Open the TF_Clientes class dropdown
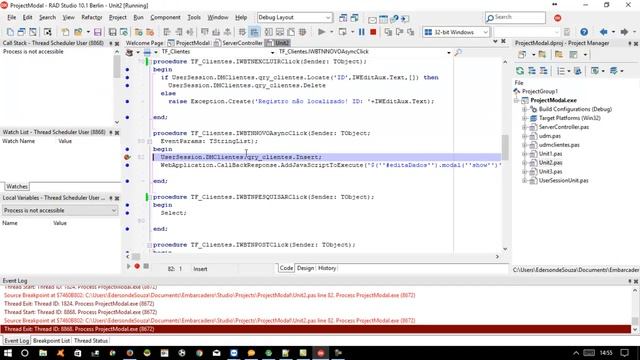640x360 pixels. pyautogui.click(x=272, y=52)
